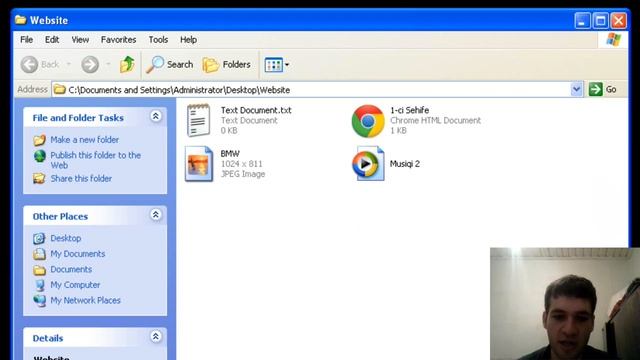The width and height of the screenshot is (640, 360).
Task: Open Documents folder link
Action: point(71,269)
